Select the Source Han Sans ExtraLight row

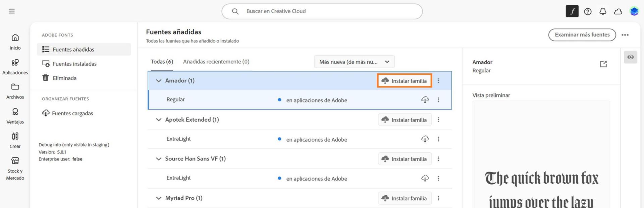pos(300,178)
